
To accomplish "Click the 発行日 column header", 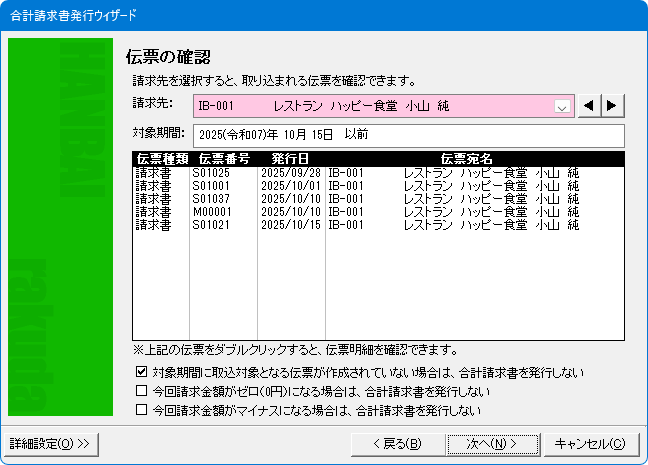I will click(x=290, y=158).
